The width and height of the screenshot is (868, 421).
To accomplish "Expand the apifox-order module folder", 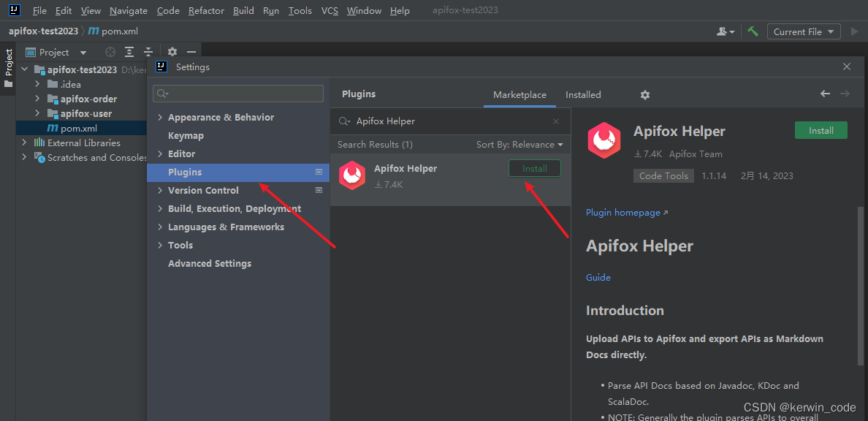I will (x=37, y=99).
